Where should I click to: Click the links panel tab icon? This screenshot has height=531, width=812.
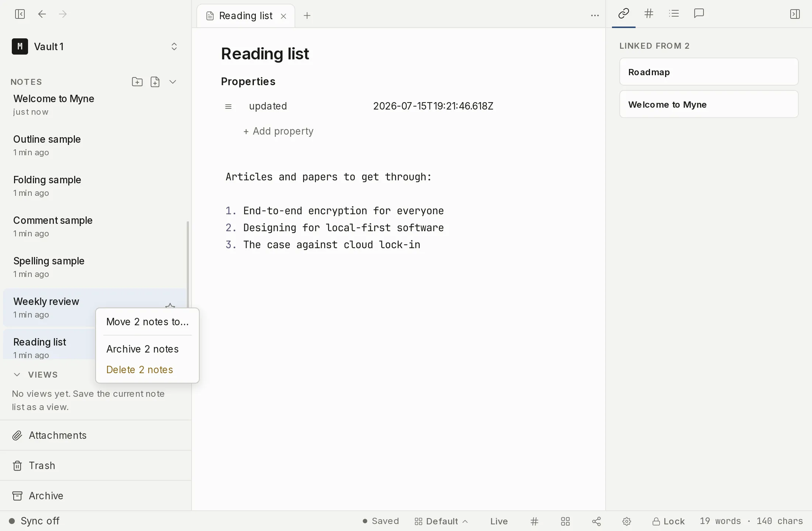click(624, 14)
